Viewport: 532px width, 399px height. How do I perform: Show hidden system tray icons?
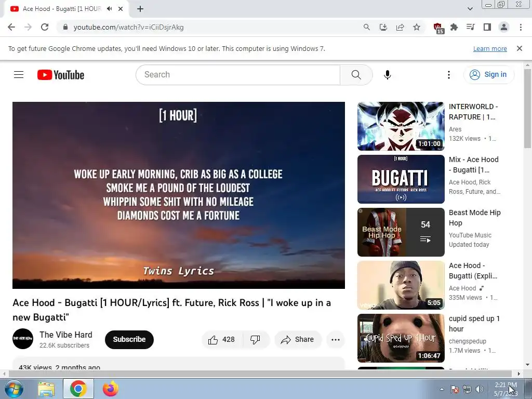(x=442, y=389)
